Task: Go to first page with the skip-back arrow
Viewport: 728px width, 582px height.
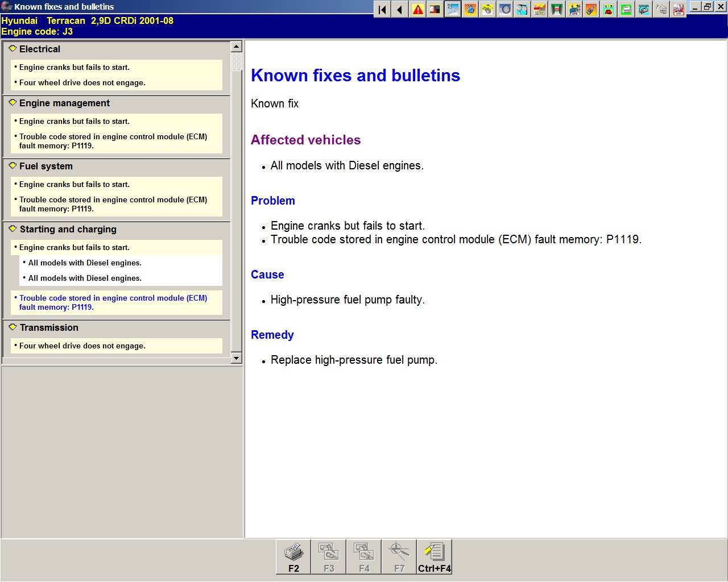Action: coord(383,10)
